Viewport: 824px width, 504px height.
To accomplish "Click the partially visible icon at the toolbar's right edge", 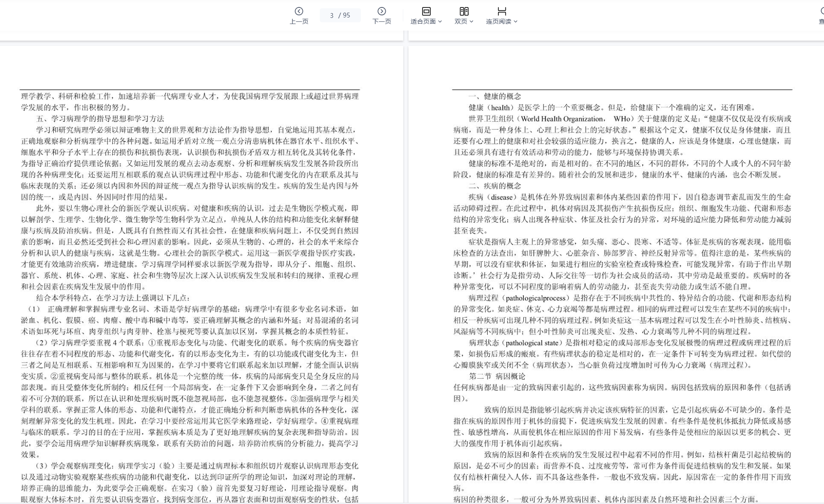I will point(821,11).
